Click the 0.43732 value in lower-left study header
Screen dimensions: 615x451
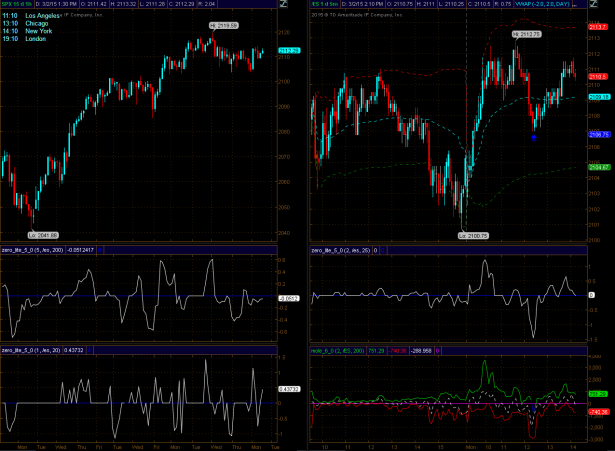(74, 350)
